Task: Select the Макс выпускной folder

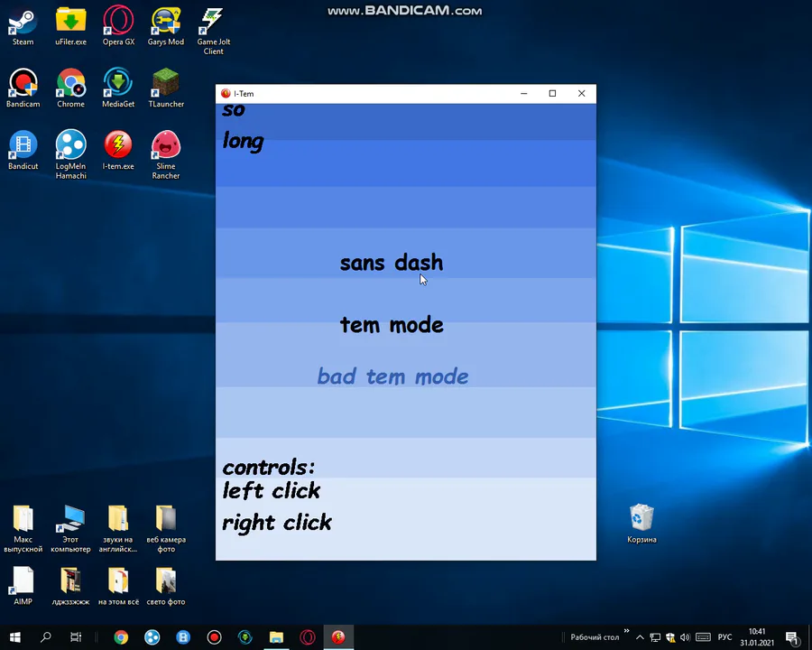Action: (x=23, y=528)
